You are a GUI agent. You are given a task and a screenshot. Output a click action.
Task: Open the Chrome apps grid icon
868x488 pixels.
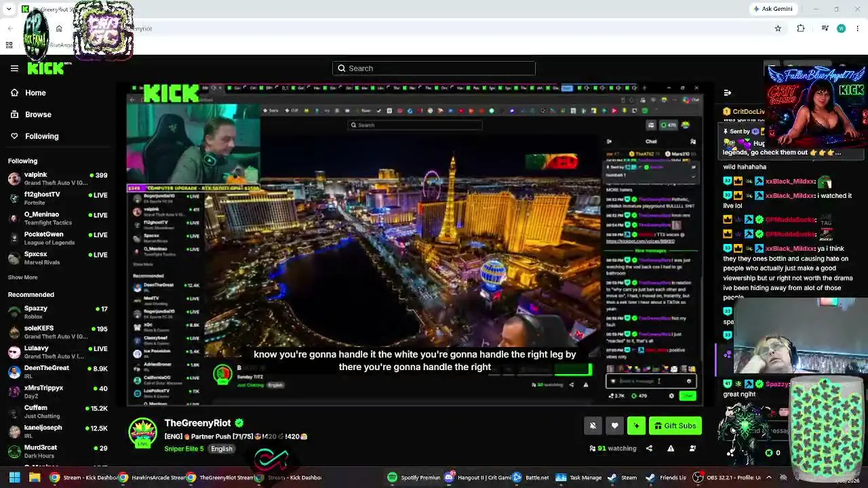(9, 45)
